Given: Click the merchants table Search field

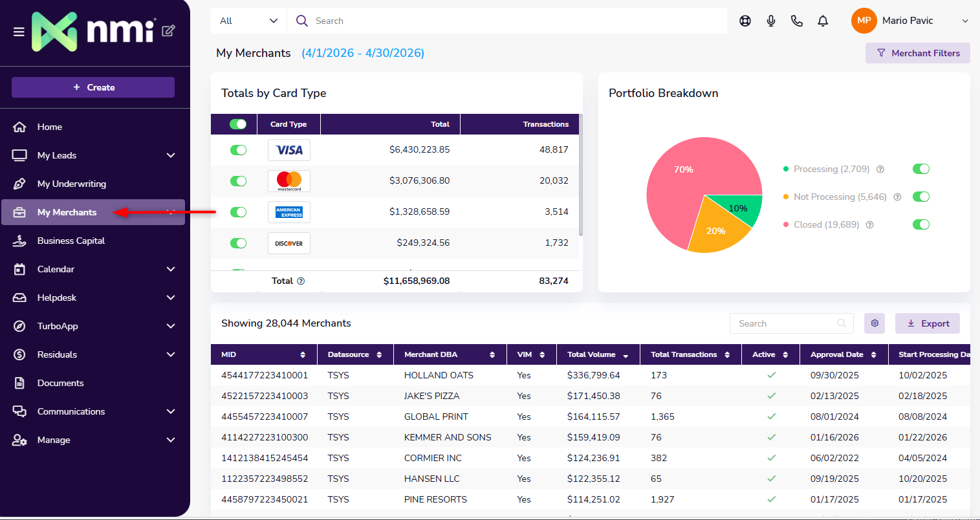Looking at the screenshot, I should 785,323.
